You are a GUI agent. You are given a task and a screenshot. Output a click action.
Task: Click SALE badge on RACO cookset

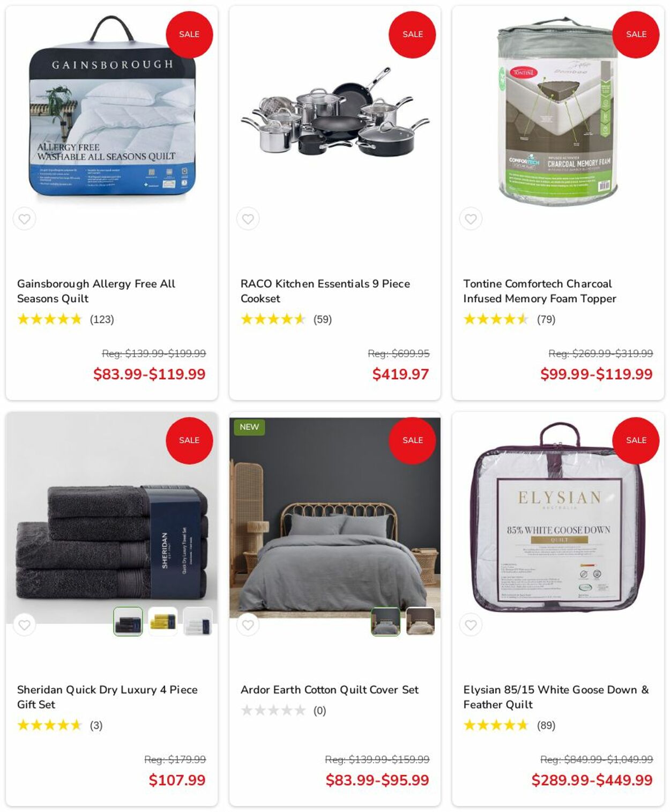pos(412,34)
